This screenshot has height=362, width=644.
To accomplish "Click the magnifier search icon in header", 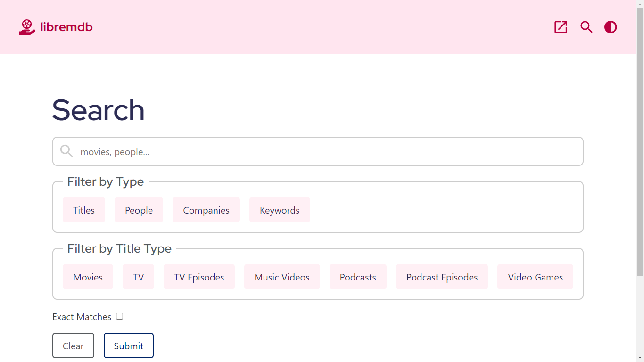I will (x=586, y=27).
